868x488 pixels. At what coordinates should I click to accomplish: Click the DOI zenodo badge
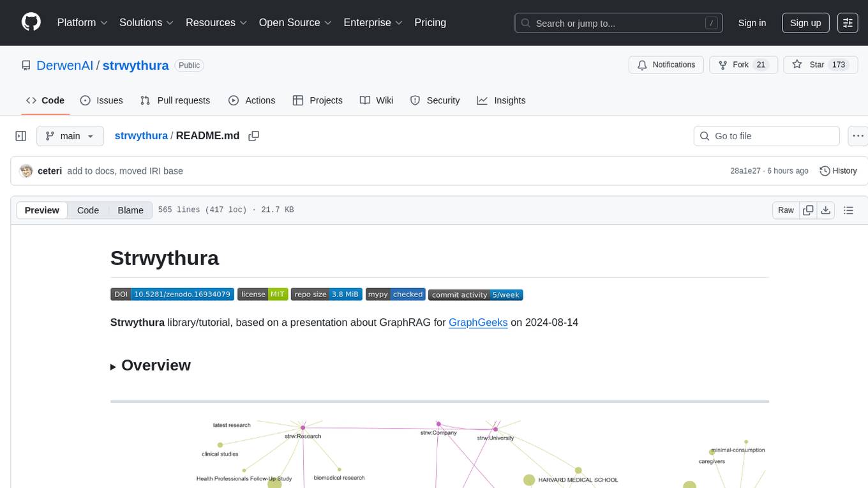coord(172,294)
